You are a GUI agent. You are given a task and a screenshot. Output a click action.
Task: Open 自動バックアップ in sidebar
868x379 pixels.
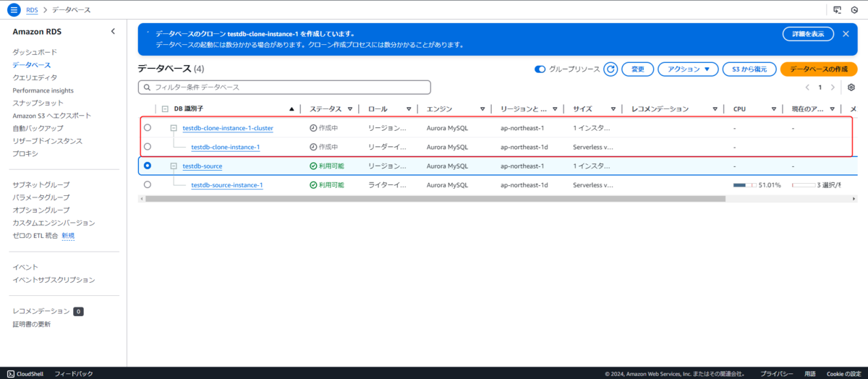point(38,128)
